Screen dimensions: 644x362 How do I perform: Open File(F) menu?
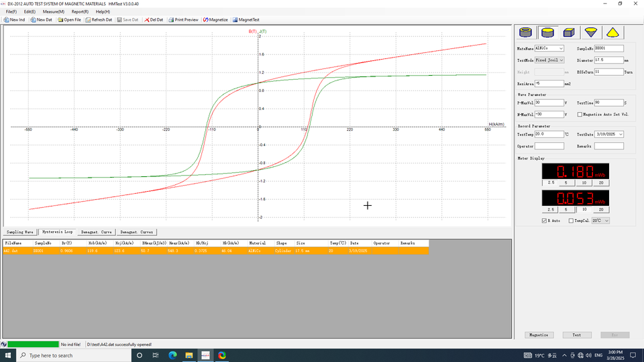(x=11, y=11)
